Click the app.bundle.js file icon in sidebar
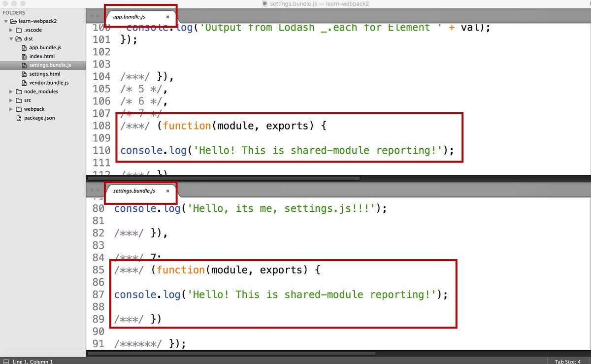Screen dimensions: 591x364 [23, 47]
